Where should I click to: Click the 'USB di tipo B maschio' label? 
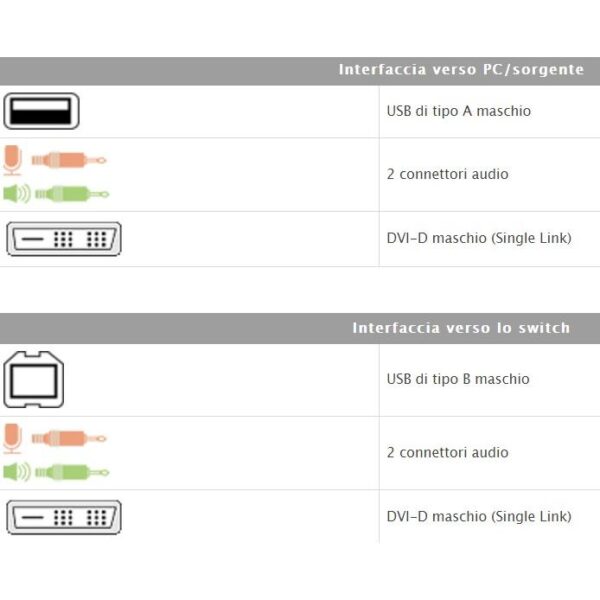click(x=458, y=379)
